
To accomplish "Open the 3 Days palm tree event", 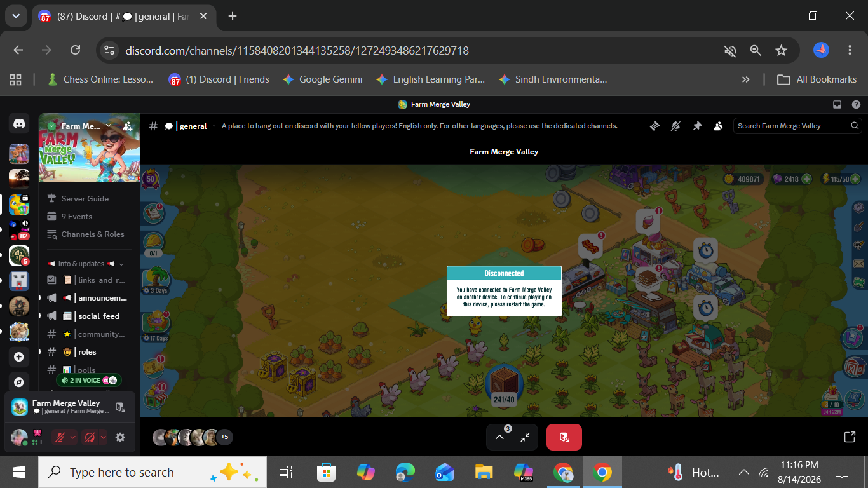I will 156,280.
